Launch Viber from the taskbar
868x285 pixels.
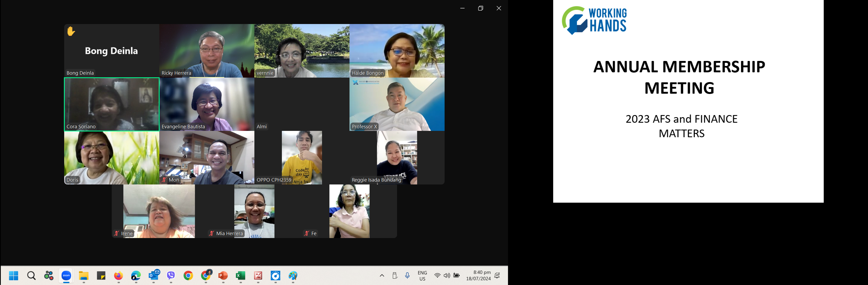pyautogui.click(x=171, y=275)
